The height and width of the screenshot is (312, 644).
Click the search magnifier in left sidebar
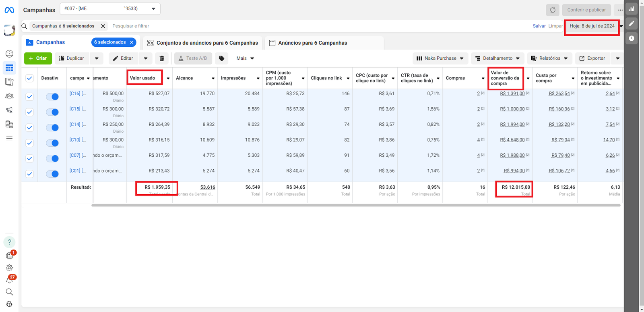pos(9,292)
